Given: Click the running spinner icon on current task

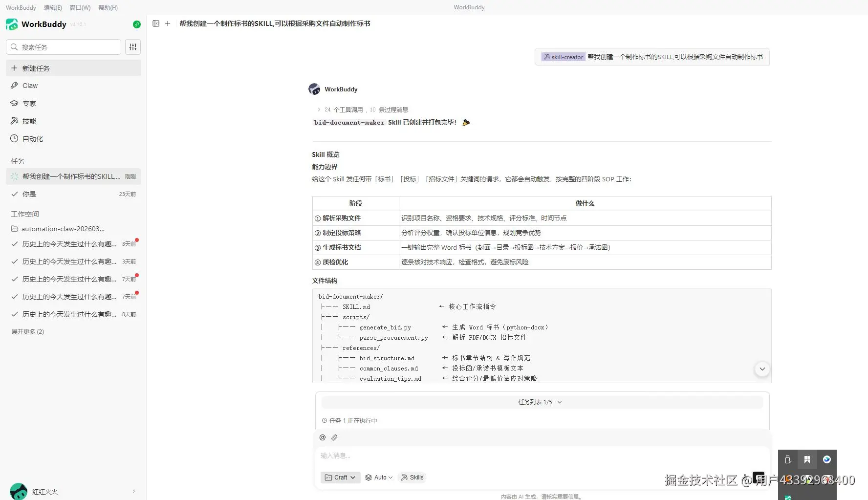Looking at the screenshot, I should (x=15, y=176).
